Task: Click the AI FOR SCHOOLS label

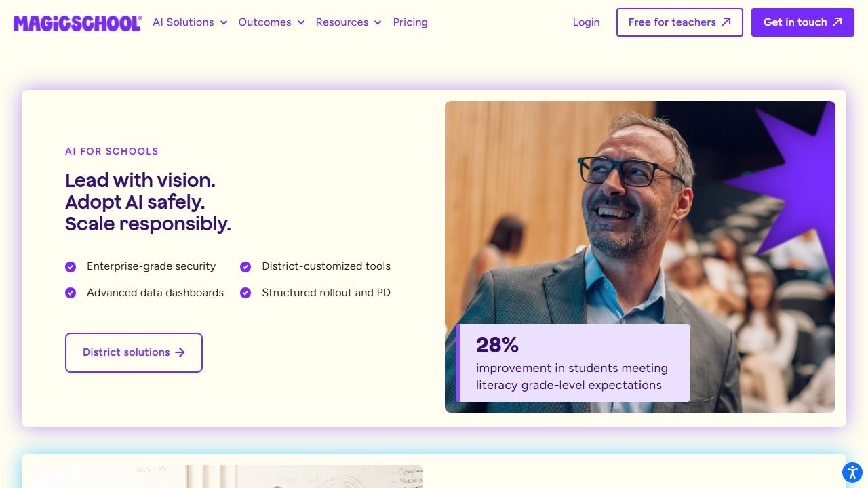Action: pos(112,151)
